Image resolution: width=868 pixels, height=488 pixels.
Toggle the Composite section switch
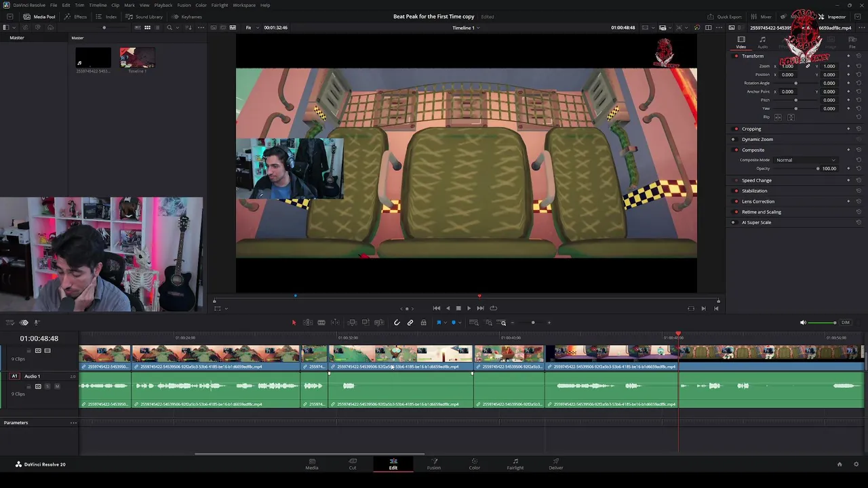pyautogui.click(x=736, y=150)
